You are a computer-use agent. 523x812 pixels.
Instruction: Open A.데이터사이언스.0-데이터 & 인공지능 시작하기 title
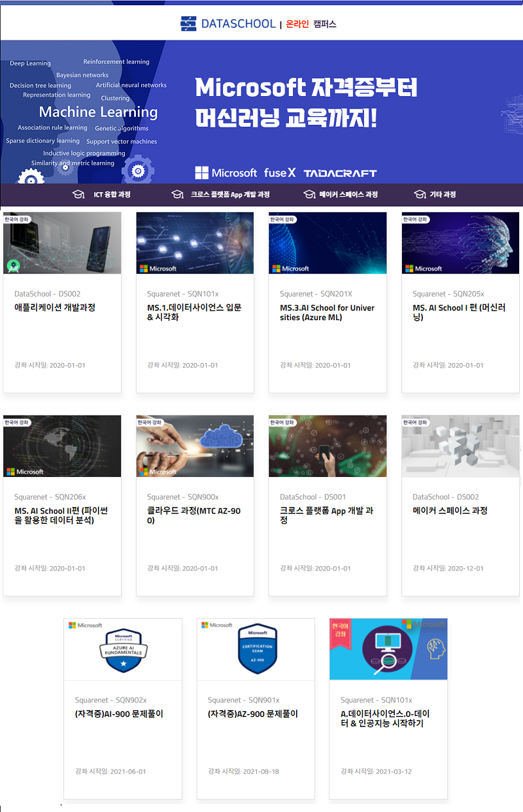[385, 719]
